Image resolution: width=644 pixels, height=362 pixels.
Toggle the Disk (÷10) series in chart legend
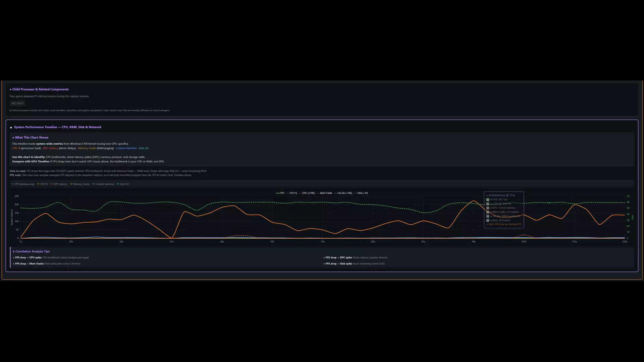[x=361, y=193]
